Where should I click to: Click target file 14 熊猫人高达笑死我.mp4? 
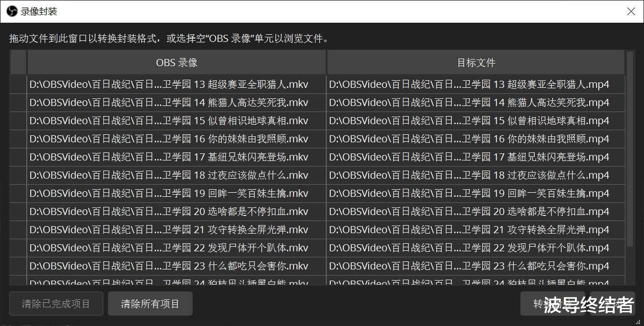[476, 102]
